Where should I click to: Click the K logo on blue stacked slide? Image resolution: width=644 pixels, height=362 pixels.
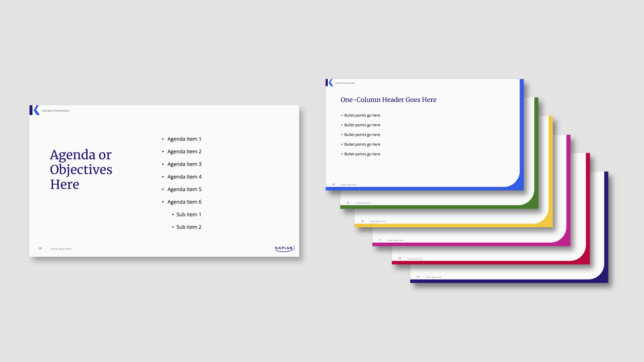click(x=329, y=83)
